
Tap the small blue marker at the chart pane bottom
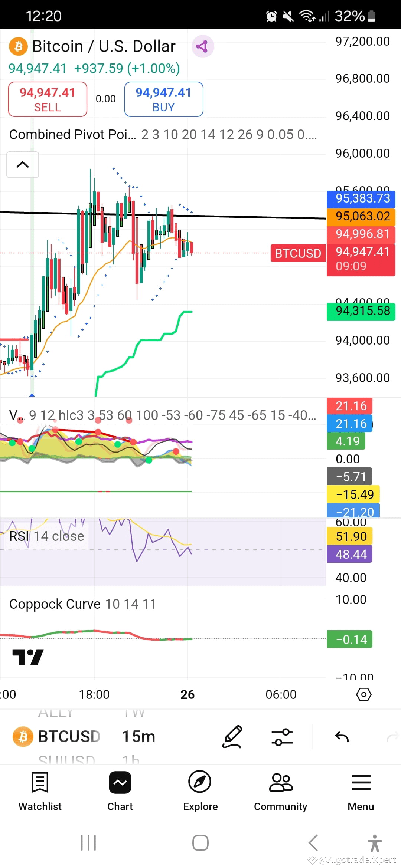(32, 395)
